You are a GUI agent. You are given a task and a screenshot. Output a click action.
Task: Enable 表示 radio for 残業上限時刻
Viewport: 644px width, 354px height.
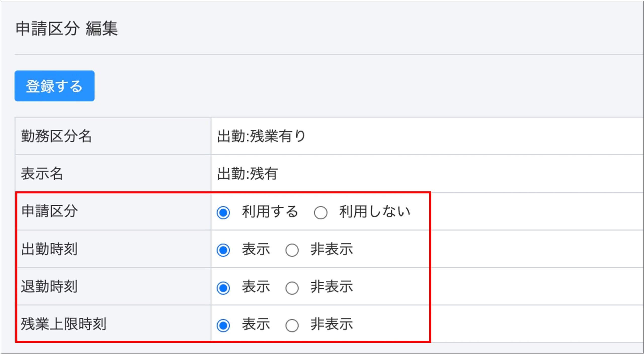[x=223, y=325]
